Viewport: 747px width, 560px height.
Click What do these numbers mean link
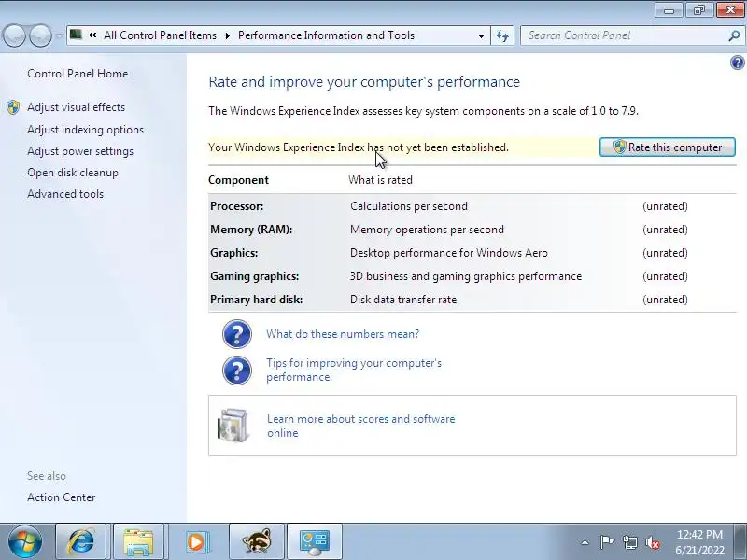343,334
